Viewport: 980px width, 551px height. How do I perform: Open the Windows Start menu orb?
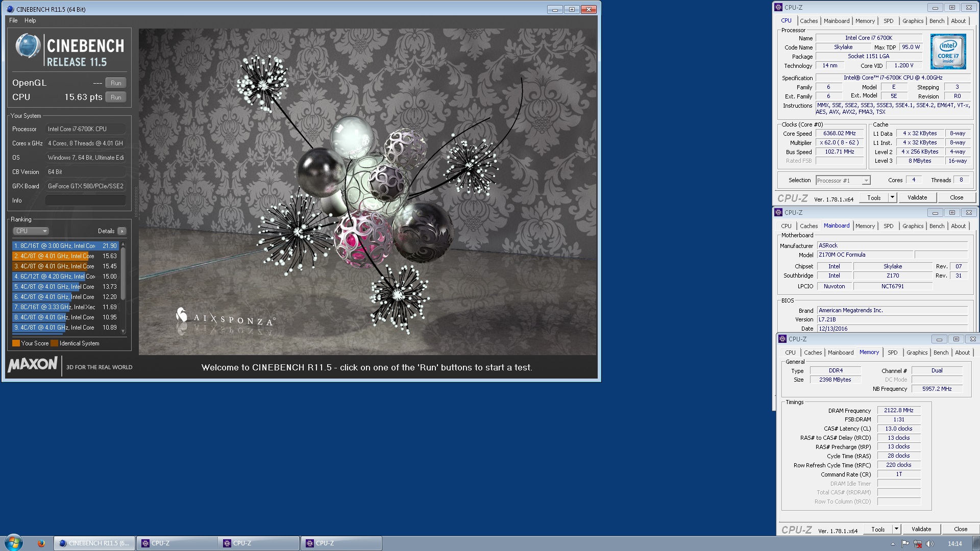pos(14,543)
